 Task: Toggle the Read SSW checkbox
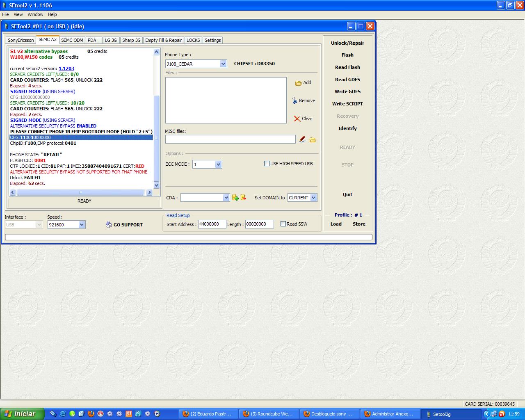(x=283, y=224)
